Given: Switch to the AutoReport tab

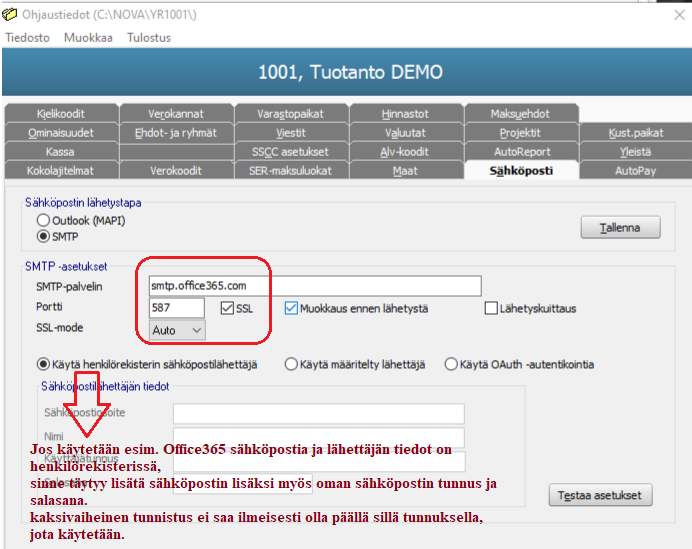Looking at the screenshot, I should tap(521, 152).
